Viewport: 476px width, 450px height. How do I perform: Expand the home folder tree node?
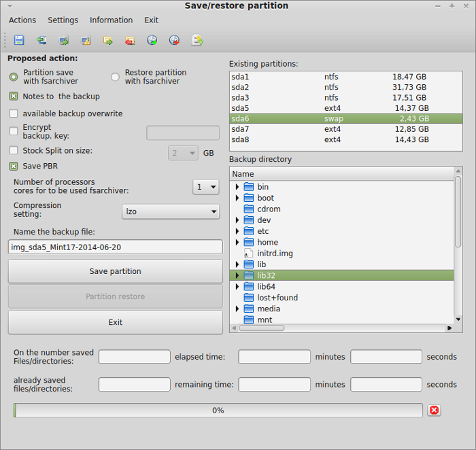[237, 242]
